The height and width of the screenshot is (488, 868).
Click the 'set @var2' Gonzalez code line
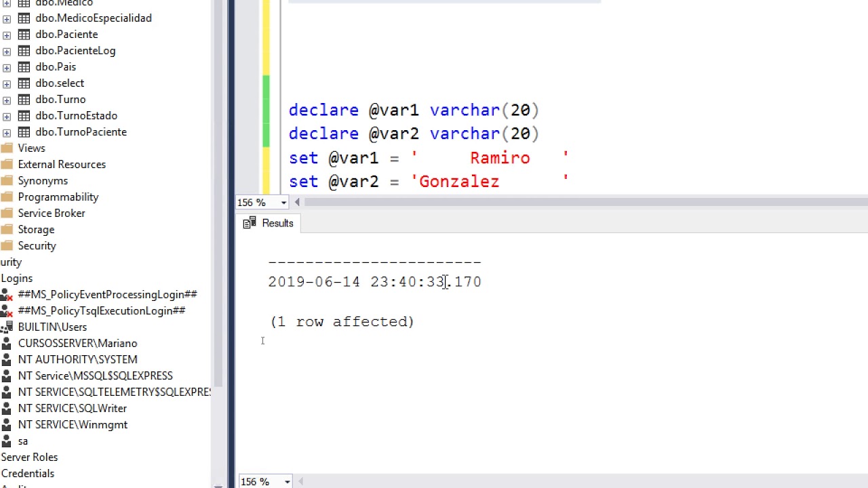click(x=429, y=182)
